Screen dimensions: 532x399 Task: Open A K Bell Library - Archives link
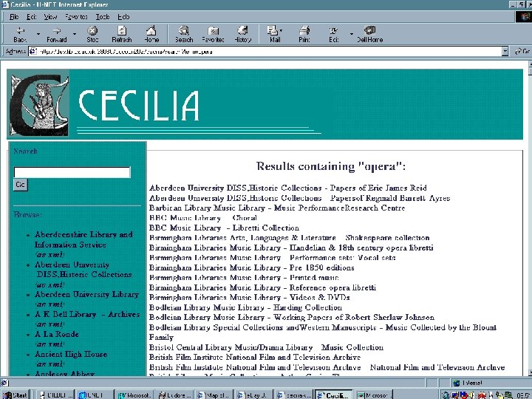(87, 315)
